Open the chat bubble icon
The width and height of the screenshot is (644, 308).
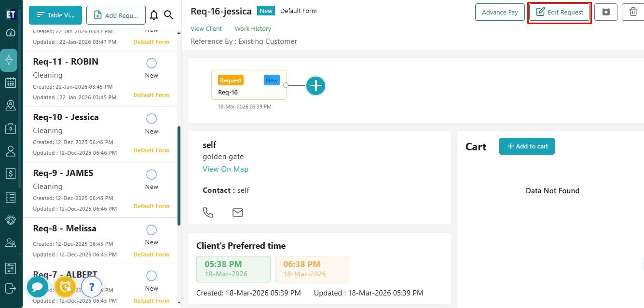[x=37, y=287]
